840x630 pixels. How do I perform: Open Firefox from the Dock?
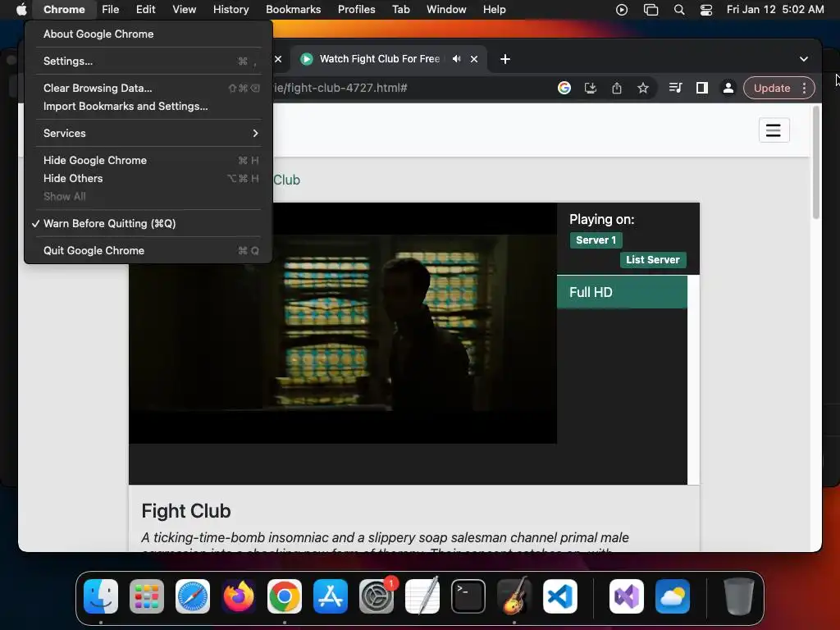click(x=239, y=596)
